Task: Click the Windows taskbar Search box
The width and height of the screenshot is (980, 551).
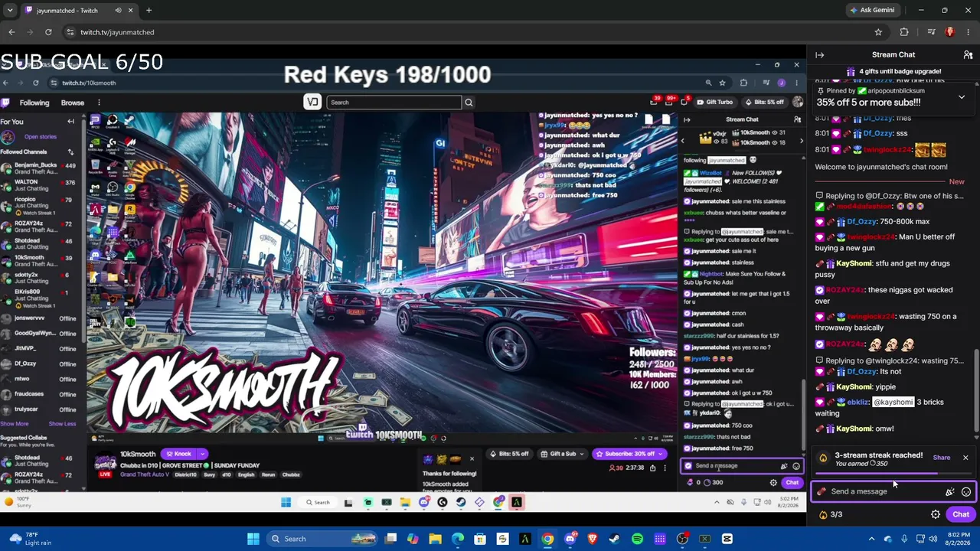Action: pos(322,539)
